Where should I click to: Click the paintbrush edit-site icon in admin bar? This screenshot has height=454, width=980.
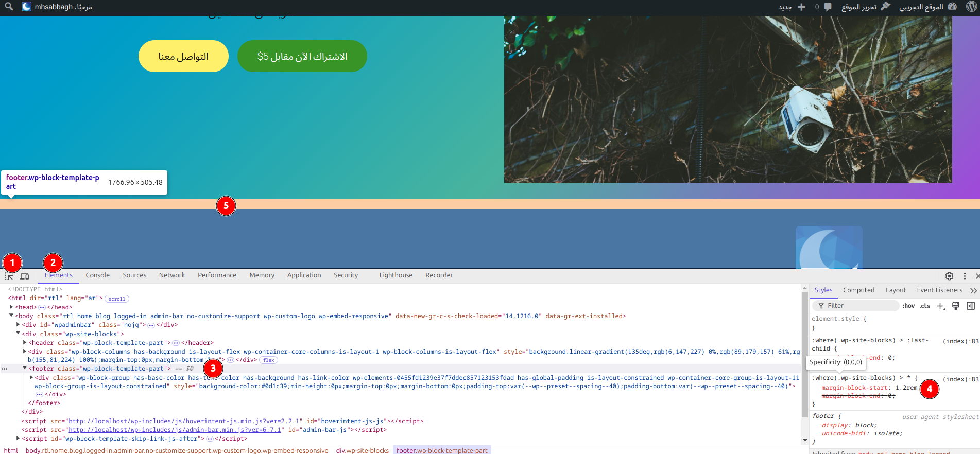click(885, 7)
